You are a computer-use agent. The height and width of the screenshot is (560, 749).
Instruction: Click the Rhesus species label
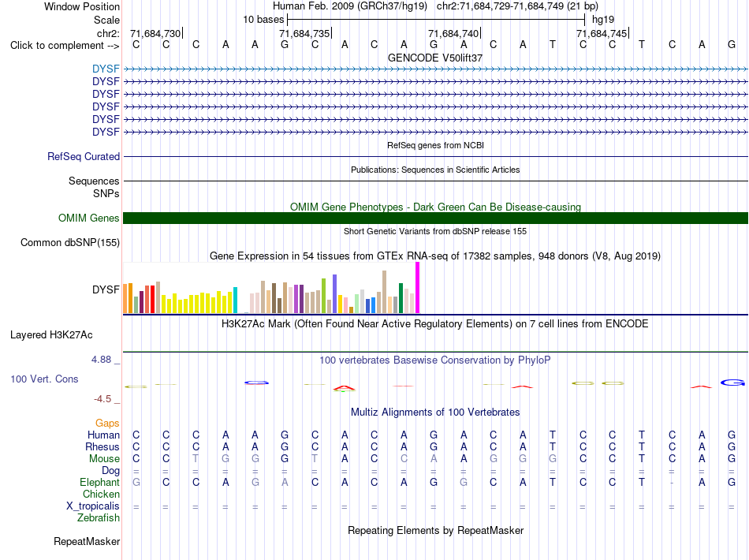102,446
